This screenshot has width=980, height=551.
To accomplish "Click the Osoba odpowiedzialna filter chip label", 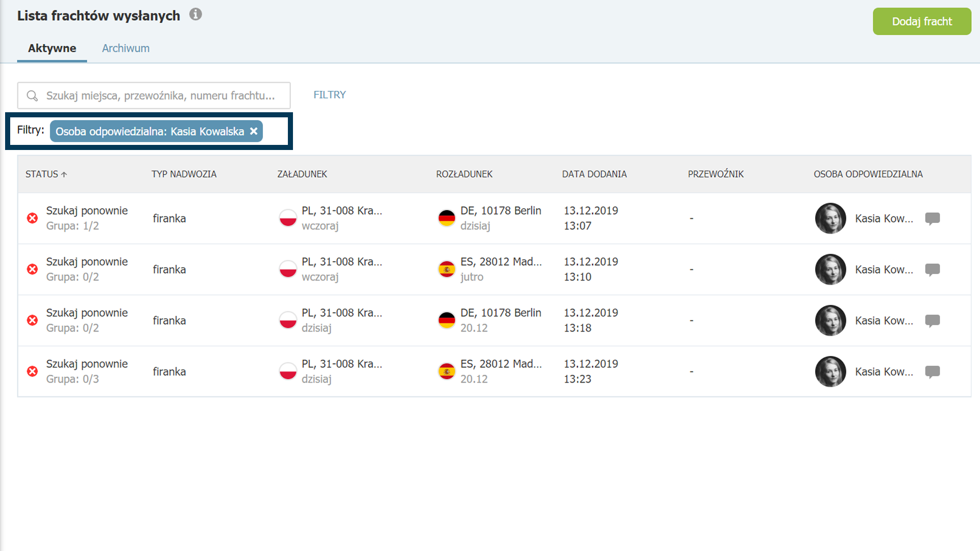I will click(150, 132).
